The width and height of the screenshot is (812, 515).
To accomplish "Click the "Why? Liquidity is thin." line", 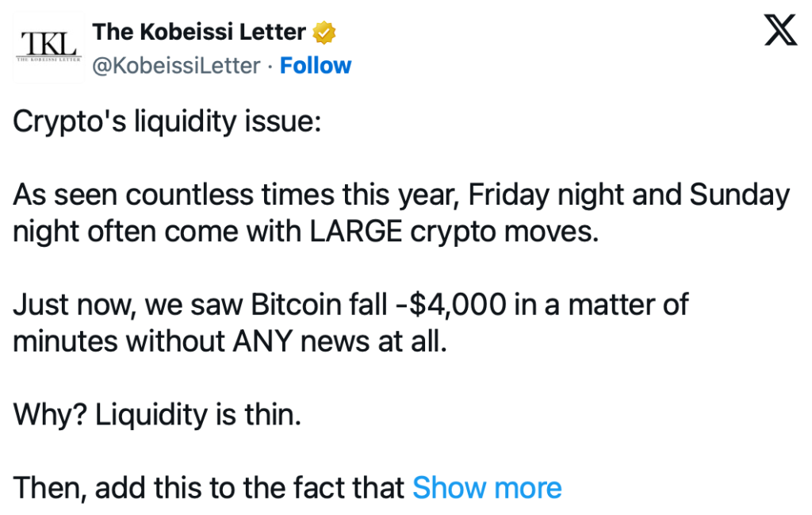I will point(157,415).
